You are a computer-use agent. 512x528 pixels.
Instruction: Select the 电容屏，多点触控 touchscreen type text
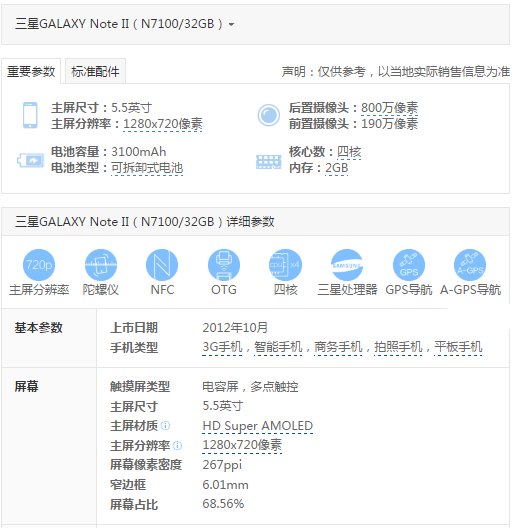(x=250, y=387)
